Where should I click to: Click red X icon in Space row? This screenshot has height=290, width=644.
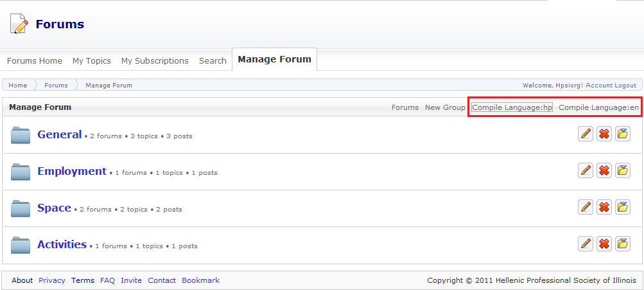pyautogui.click(x=604, y=207)
